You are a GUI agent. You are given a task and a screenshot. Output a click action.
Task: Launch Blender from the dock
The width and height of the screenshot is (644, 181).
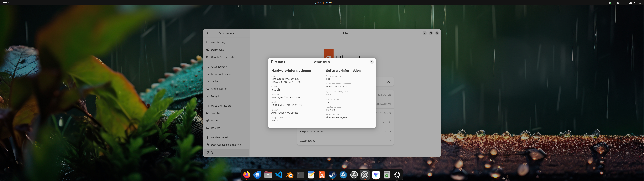(x=289, y=175)
